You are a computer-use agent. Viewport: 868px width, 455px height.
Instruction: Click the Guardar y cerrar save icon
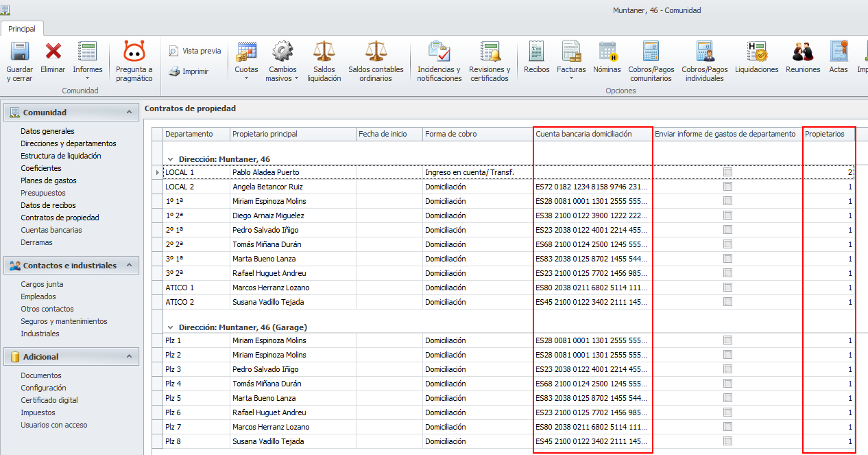click(x=19, y=52)
